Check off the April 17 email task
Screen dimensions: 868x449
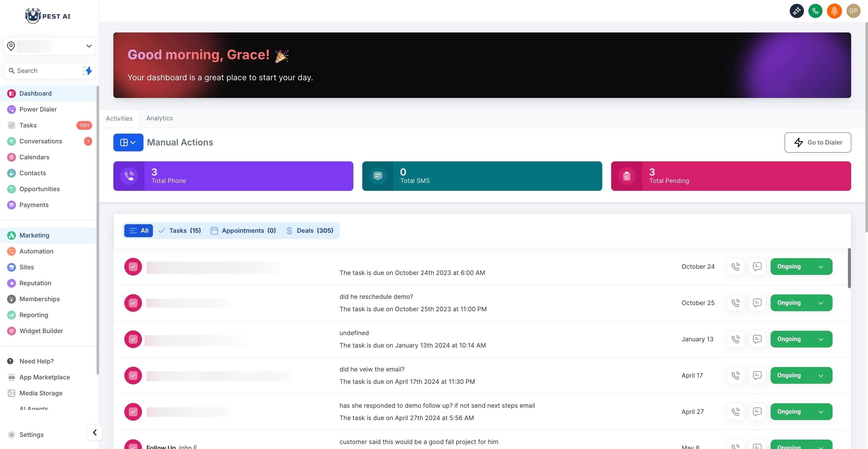[133, 375]
